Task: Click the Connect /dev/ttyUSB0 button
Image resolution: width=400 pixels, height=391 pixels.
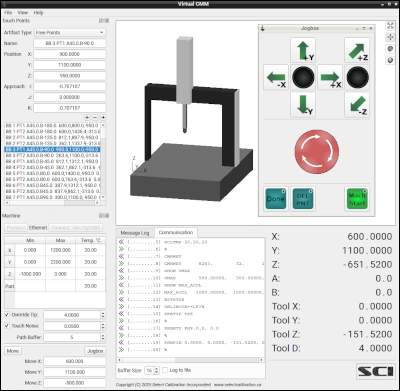Action: 76,228
